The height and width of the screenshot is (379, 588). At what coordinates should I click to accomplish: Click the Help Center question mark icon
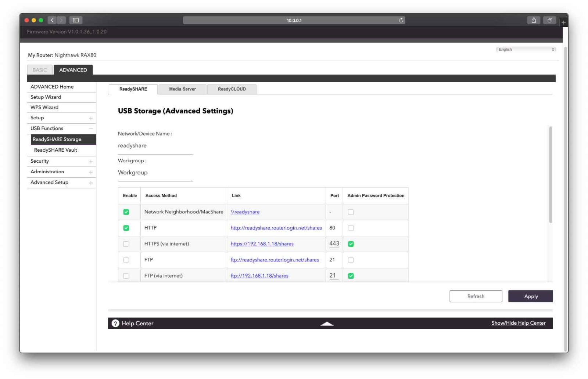tap(115, 323)
